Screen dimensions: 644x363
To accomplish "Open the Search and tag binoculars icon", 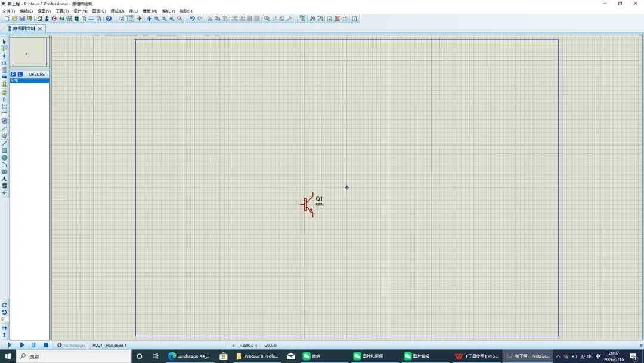I will point(312,19).
